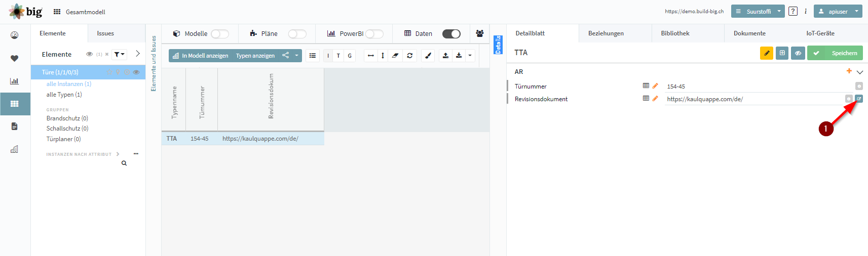Open the heart favorites icon in the sidebar
This screenshot has height=256, width=868.
[14, 59]
